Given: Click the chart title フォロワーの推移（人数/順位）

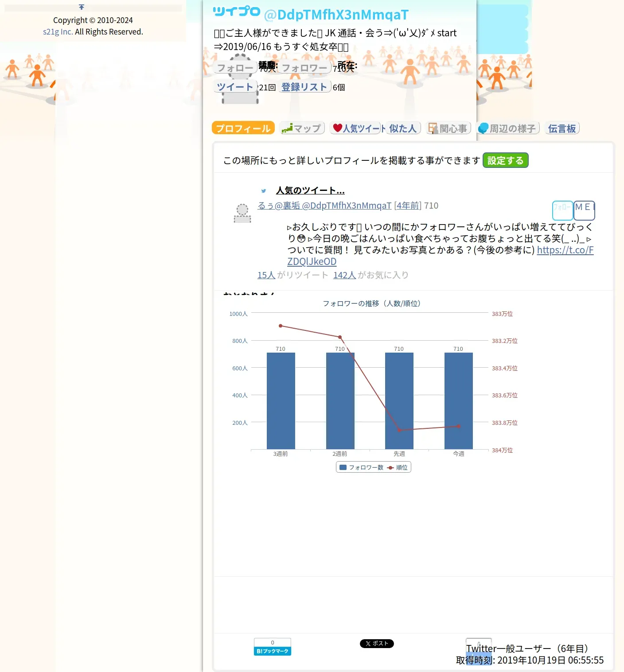Looking at the screenshot, I should [x=371, y=303].
